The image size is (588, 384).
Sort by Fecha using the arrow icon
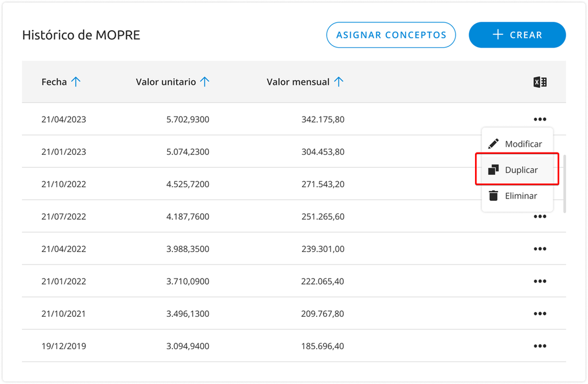click(x=76, y=82)
